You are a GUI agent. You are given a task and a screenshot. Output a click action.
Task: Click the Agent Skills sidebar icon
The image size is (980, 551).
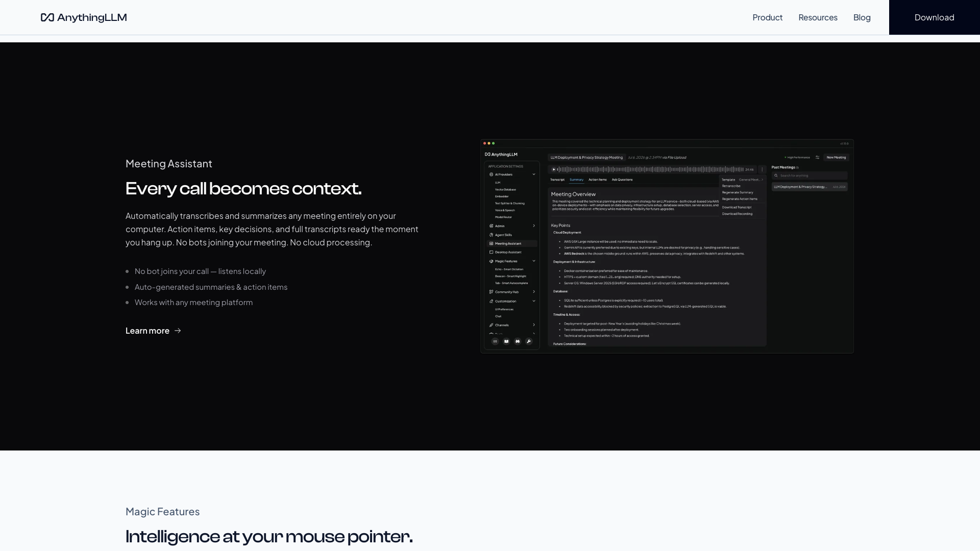coord(491,235)
